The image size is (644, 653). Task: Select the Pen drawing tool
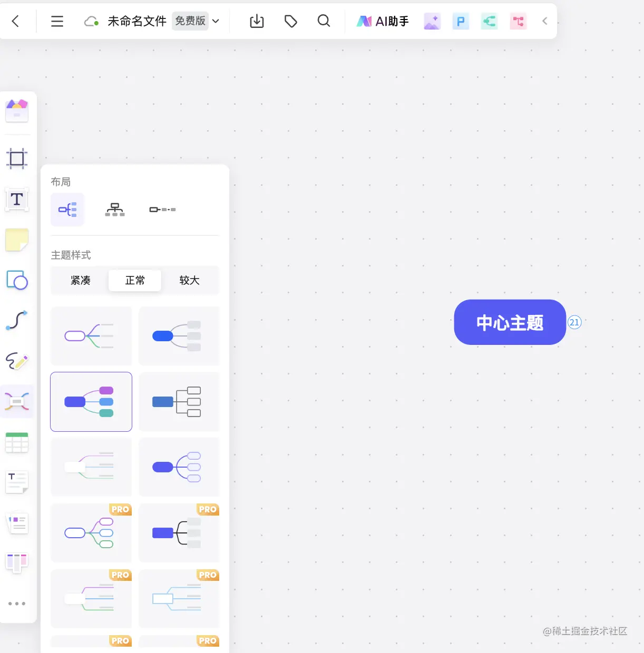point(17,361)
